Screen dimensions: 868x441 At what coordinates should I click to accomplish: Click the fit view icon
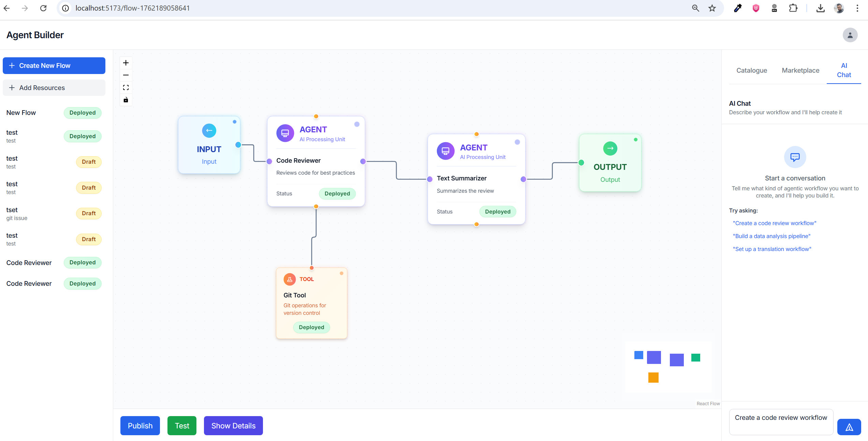click(x=126, y=88)
